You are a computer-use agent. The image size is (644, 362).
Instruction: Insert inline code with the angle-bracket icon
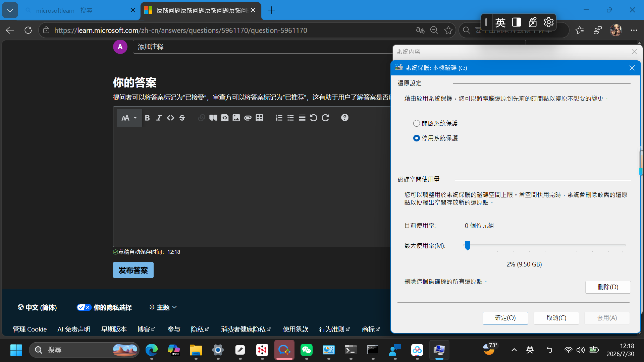(170, 118)
